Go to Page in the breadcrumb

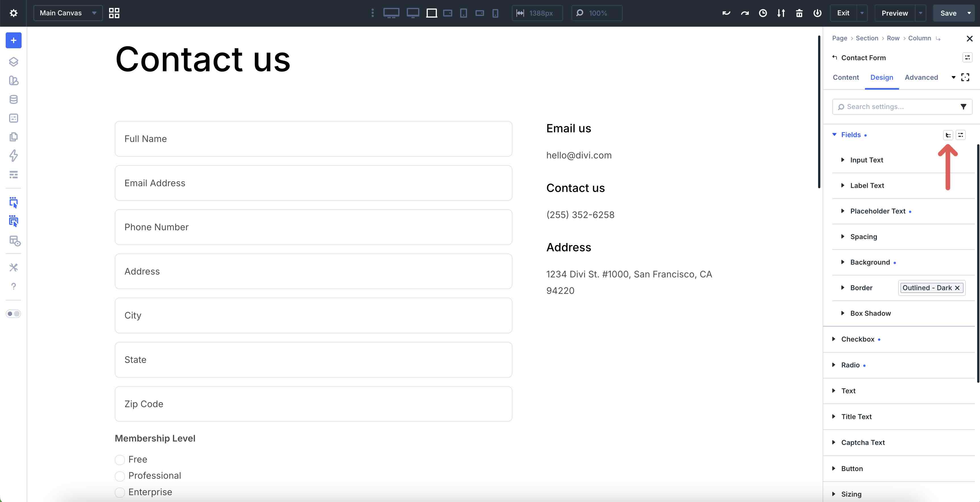tap(839, 38)
